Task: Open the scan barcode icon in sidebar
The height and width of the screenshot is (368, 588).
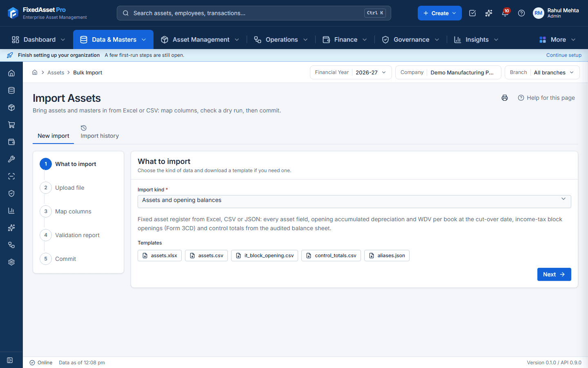Action: [x=11, y=176]
